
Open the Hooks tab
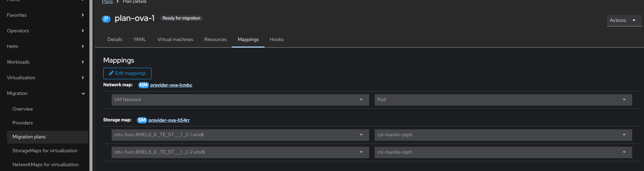point(277,40)
